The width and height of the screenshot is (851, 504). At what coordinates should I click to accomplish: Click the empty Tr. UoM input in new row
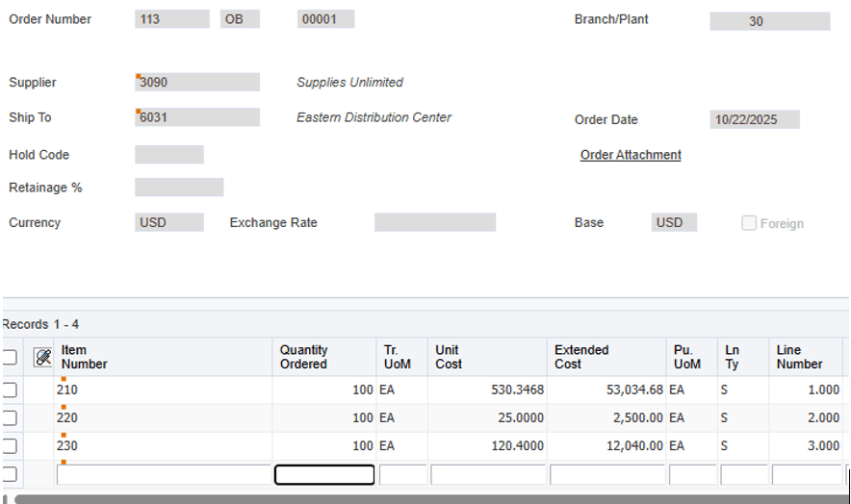[402, 475]
